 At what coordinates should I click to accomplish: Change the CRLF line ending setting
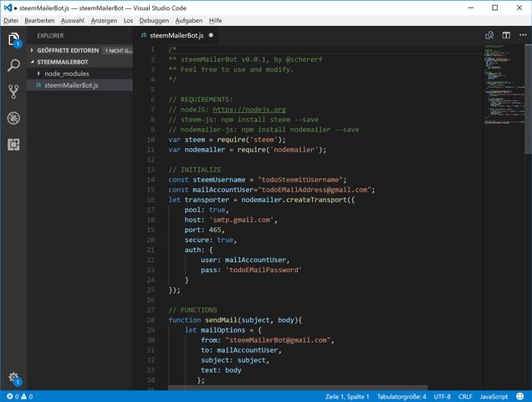[x=465, y=397]
